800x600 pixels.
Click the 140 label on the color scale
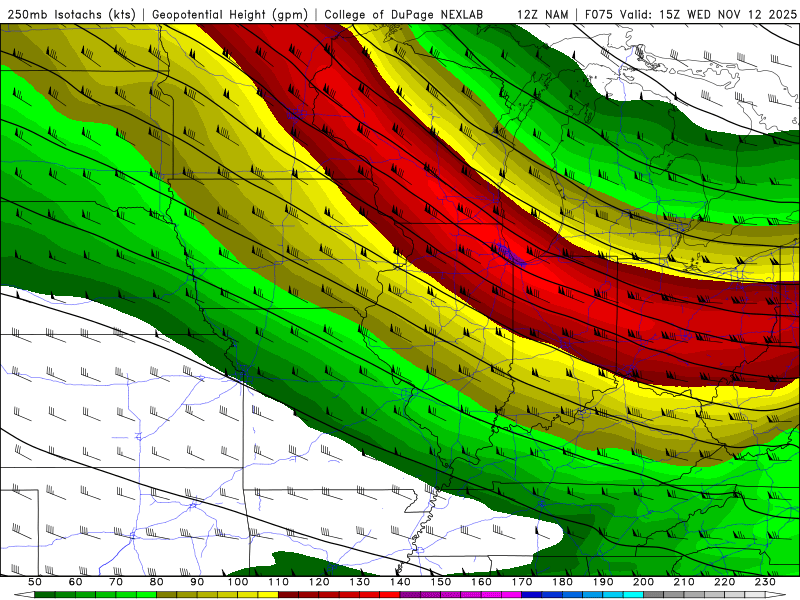(400, 582)
